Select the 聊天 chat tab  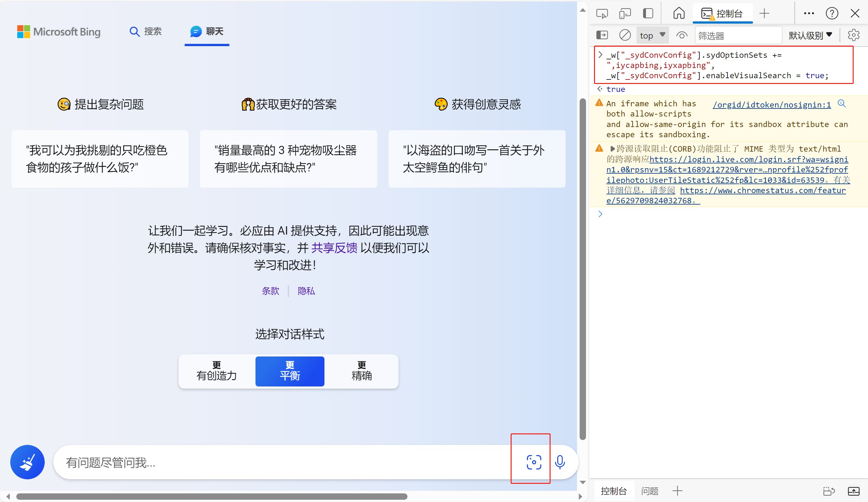(x=207, y=32)
